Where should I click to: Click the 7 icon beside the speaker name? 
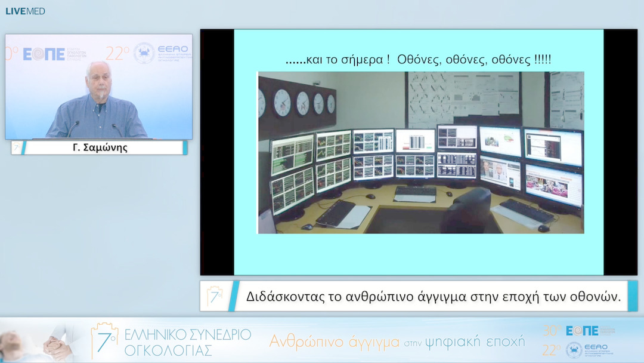(x=17, y=147)
